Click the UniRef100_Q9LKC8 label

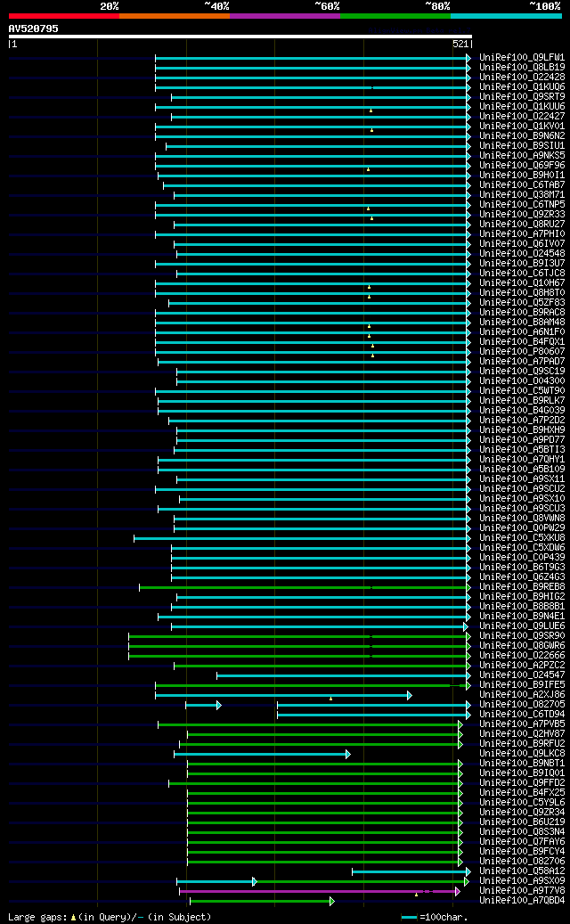point(522,753)
